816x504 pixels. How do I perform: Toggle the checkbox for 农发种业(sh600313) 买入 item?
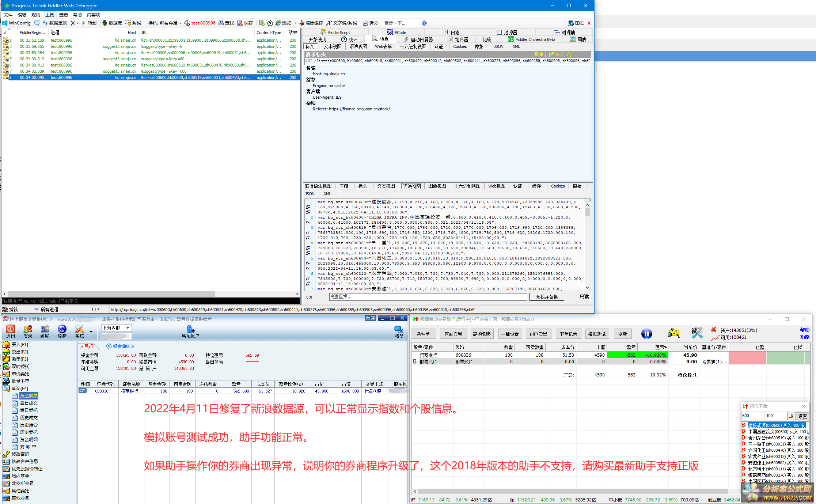(x=743, y=456)
